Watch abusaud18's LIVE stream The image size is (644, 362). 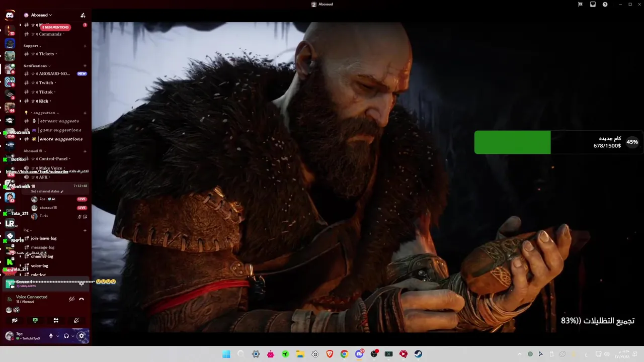coord(82,208)
